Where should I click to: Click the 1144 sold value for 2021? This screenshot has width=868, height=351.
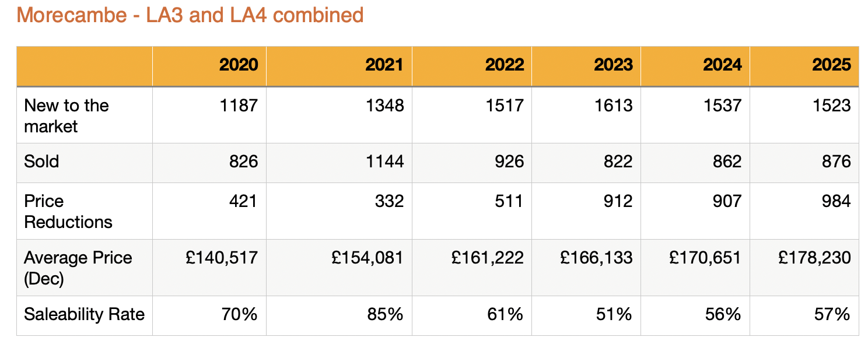384,162
